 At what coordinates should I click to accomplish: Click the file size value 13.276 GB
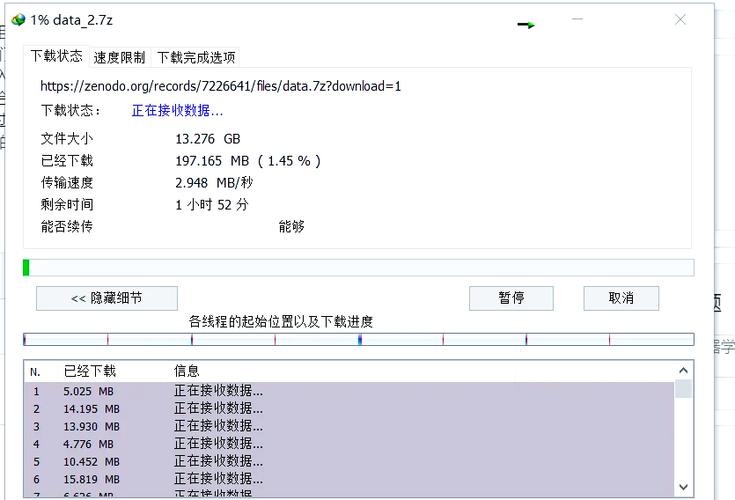click(208, 139)
